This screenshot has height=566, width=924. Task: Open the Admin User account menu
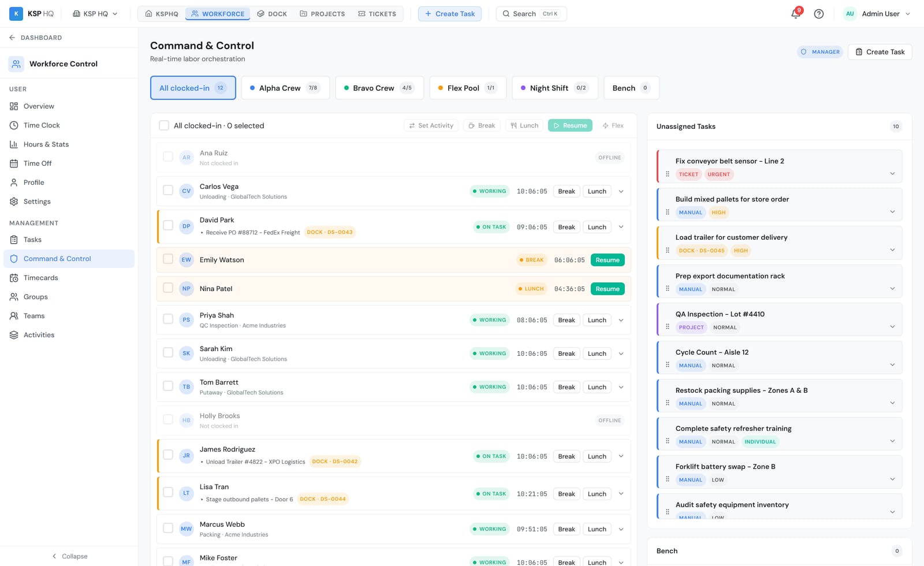(877, 14)
